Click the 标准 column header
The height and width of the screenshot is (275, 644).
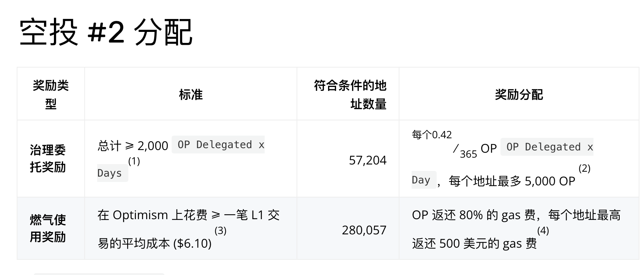191,95
